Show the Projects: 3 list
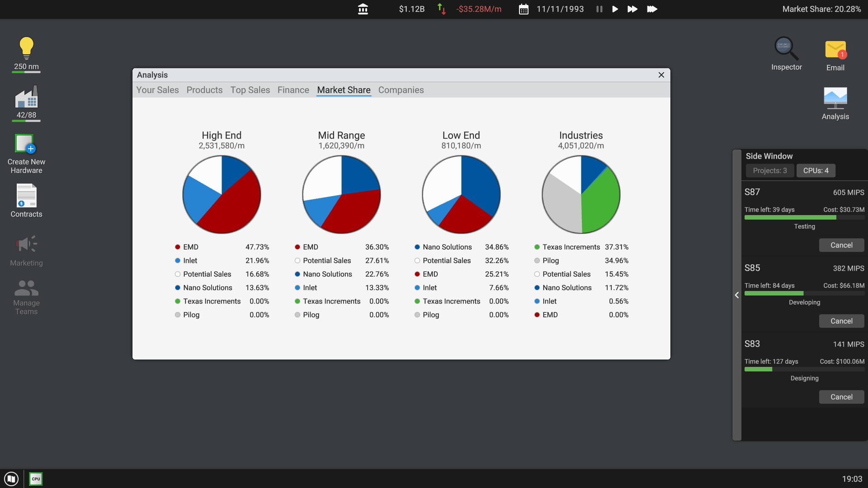This screenshot has height=488, width=868. click(769, 170)
